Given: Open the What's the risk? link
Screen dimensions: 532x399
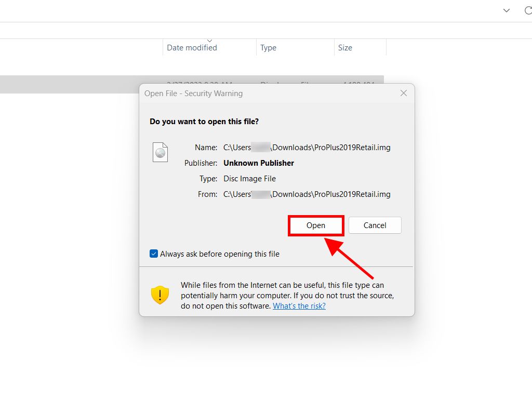Looking at the screenshot, I should [x=299, y=306].
